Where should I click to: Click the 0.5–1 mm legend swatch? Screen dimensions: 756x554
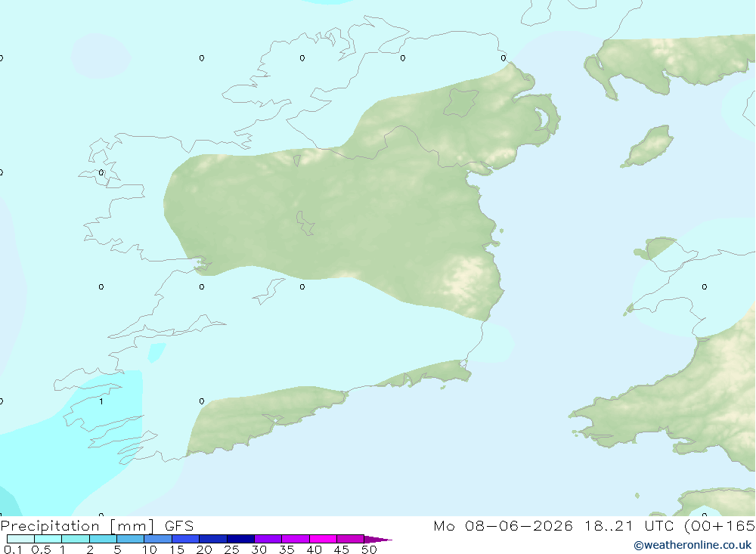[48, 539]
